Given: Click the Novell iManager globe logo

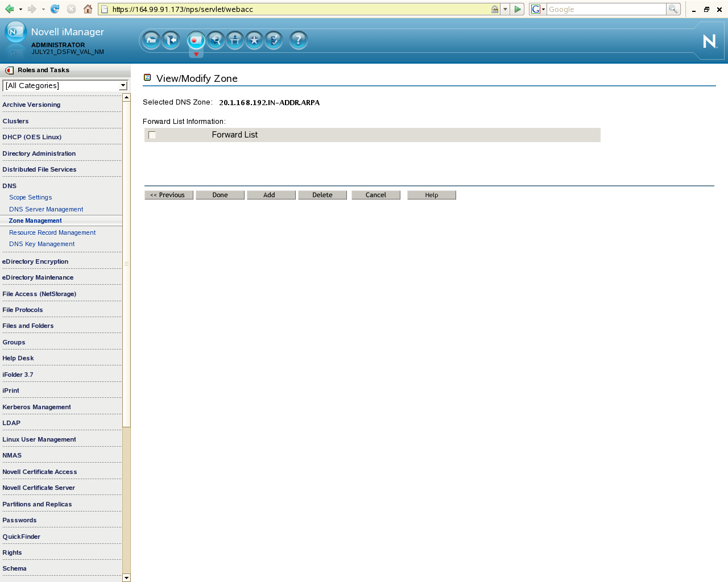Looking at the screenshot, I should (x=15, y=33).
